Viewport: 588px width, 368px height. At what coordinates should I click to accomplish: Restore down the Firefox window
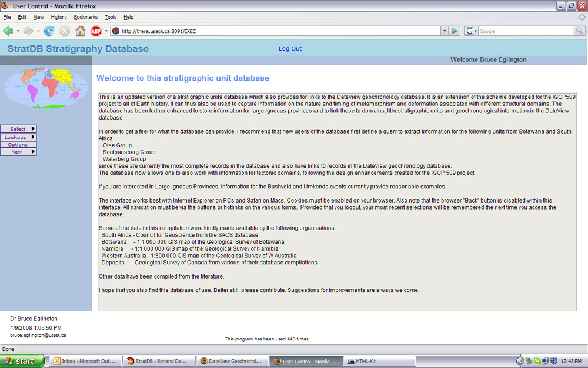[x=571, y=6]
